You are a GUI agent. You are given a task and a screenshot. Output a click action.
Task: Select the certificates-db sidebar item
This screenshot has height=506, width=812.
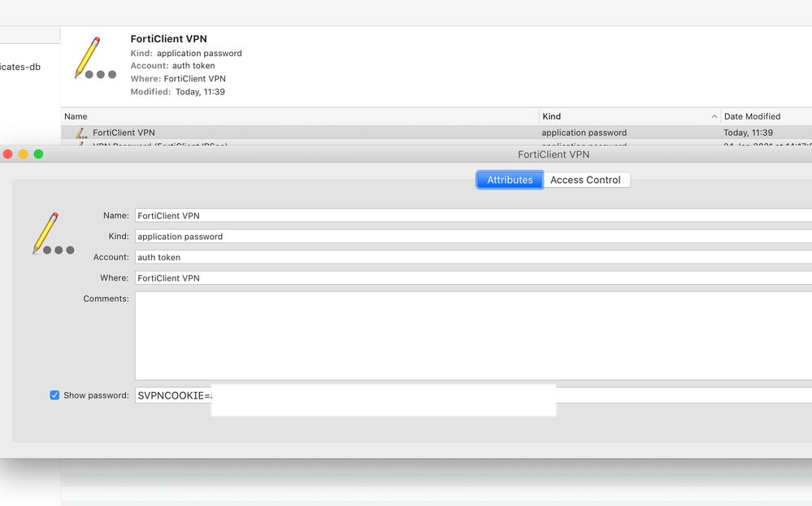[x=20, y=67]
